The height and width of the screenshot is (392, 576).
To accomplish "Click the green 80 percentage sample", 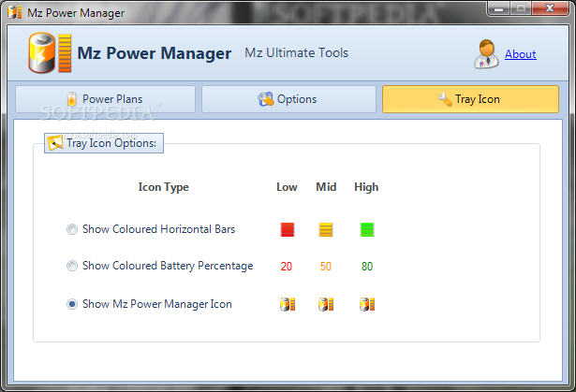I will (x=367, y=266).
